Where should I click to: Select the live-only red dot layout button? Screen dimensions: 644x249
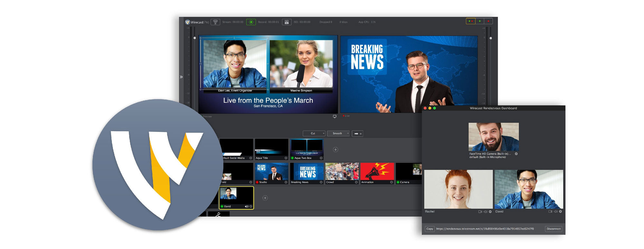(x=488, y=21)
